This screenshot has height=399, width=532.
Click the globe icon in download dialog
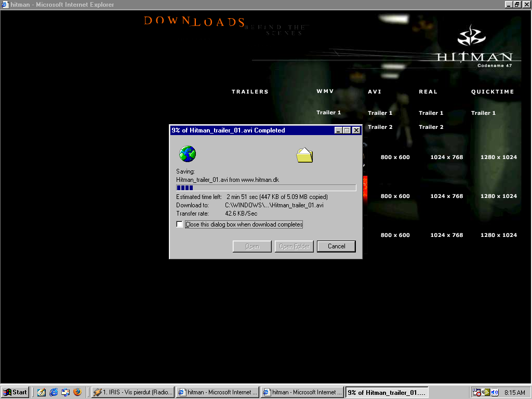(187, 154)
